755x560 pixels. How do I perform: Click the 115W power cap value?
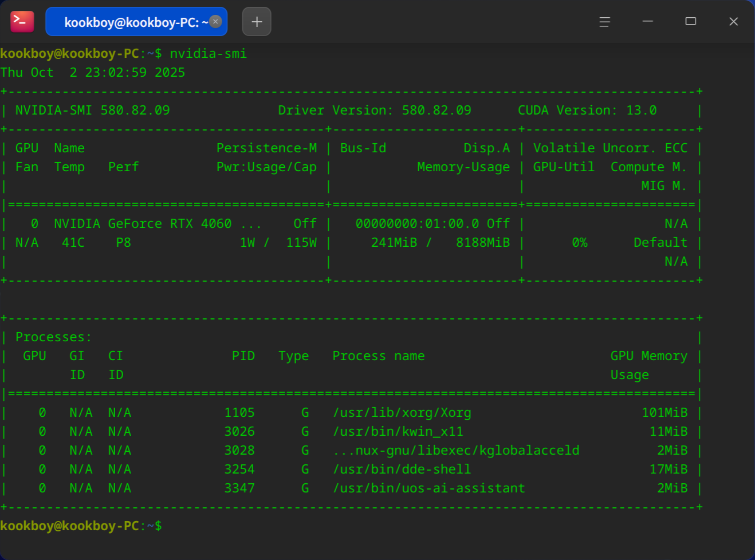pyautogui.click(x=301, y=243)
